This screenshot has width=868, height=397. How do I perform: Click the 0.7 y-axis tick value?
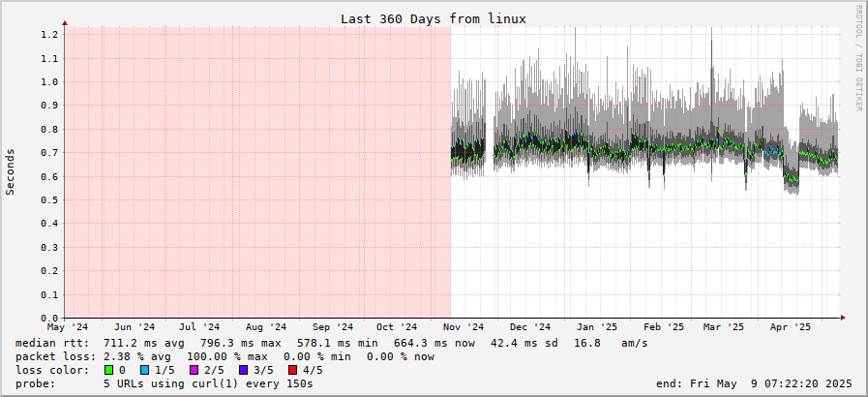[x=48, y=152]
